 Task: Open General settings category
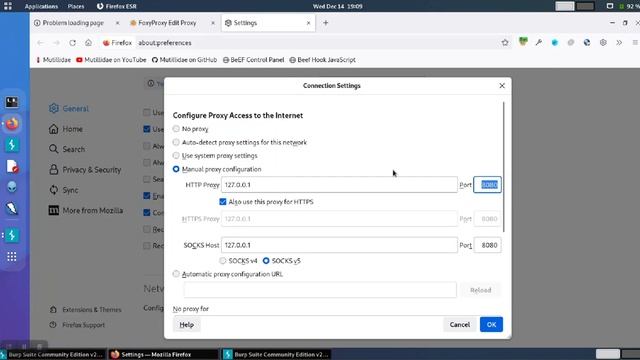pos(69,109)
